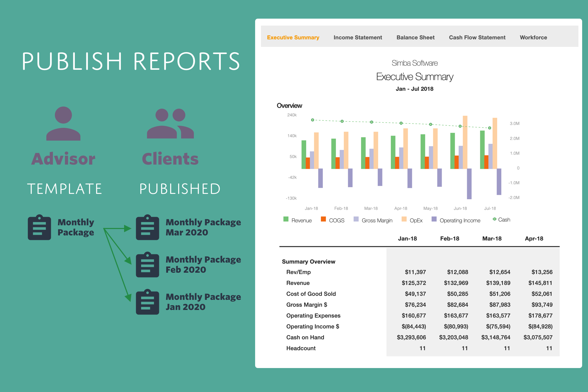
Task: Expand the Summary Overview section
Action: [x=309, y=262]
